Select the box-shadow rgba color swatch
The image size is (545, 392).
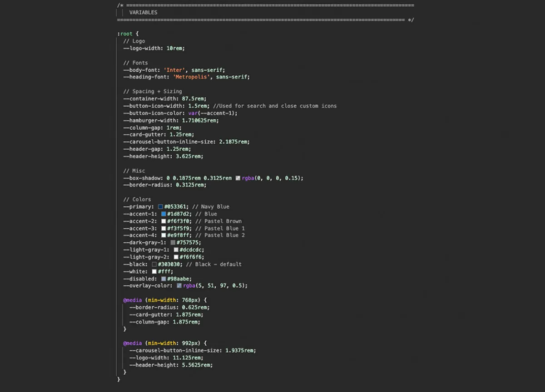tap(238, 178)
